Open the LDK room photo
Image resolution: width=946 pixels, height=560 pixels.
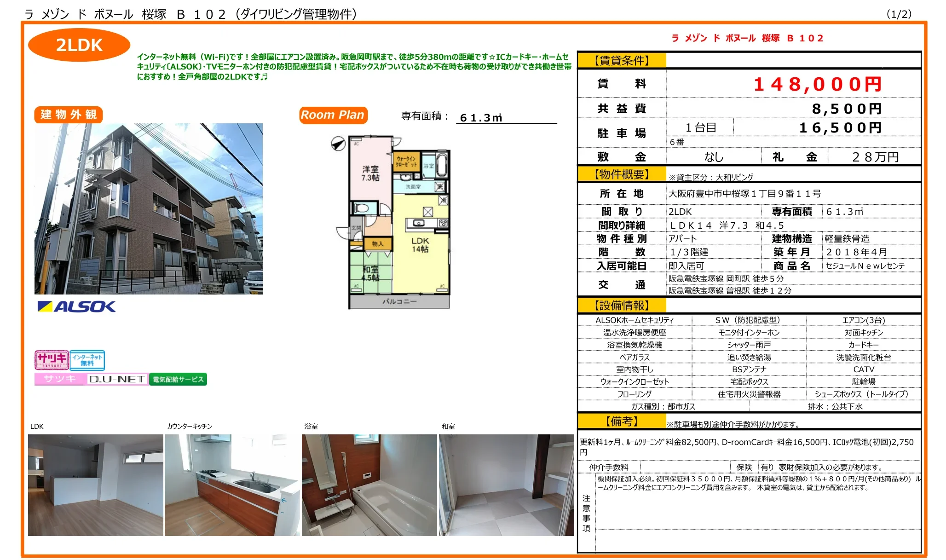tap(95, 485)
